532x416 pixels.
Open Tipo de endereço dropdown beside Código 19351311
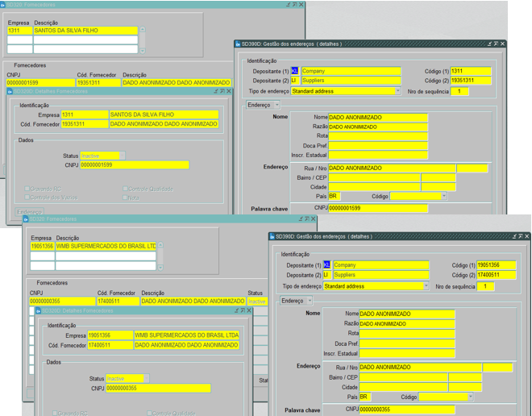click(x=397, y=91)
